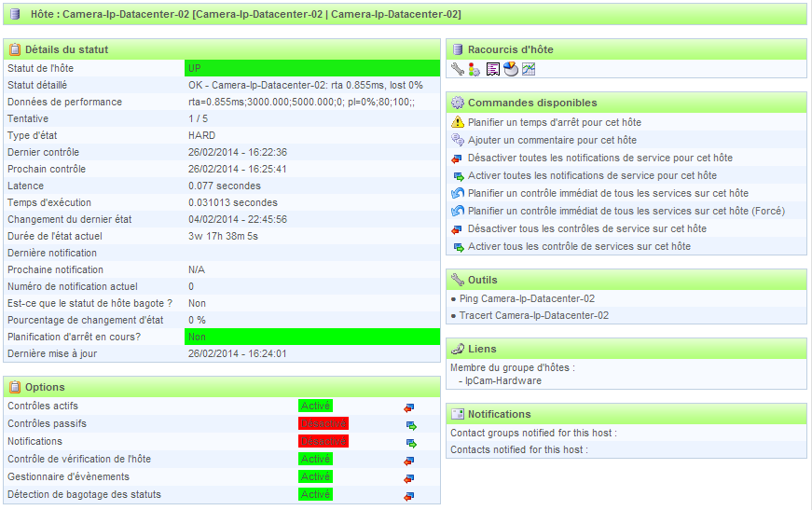Click the 'Est-ce que le statut de hôte bagote ?' label
812x510 pixels.
coord(89,303)
